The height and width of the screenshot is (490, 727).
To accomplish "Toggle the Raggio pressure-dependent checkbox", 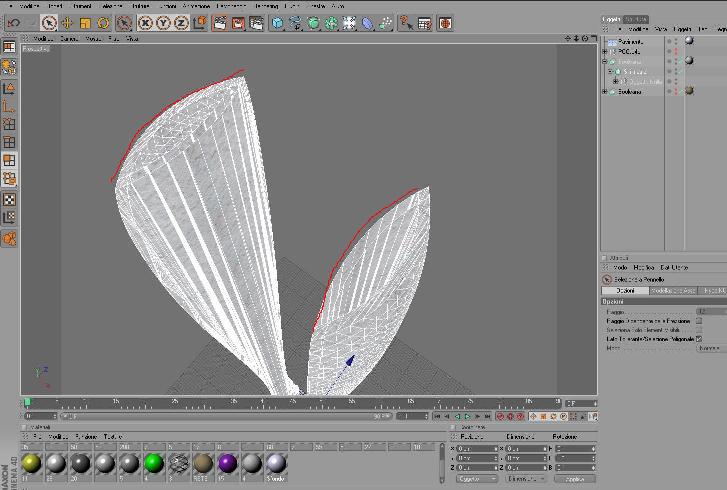I will pyautogui.click(x=699, y=321).
